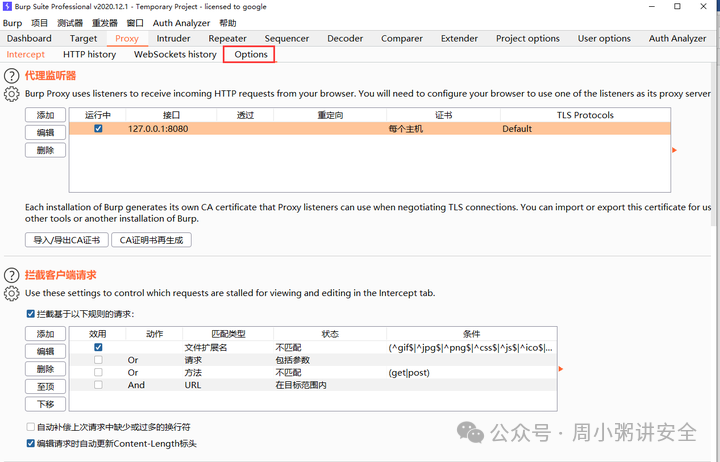Click the 条件 column header

472,334
